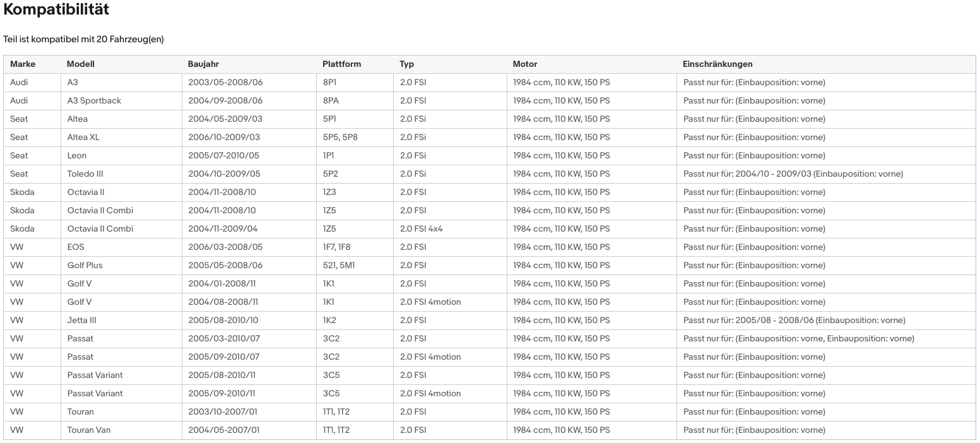Viewport: 980px width, 443px height.
Task: Select the Jetta III model cell
Action: tap(82, 320)
